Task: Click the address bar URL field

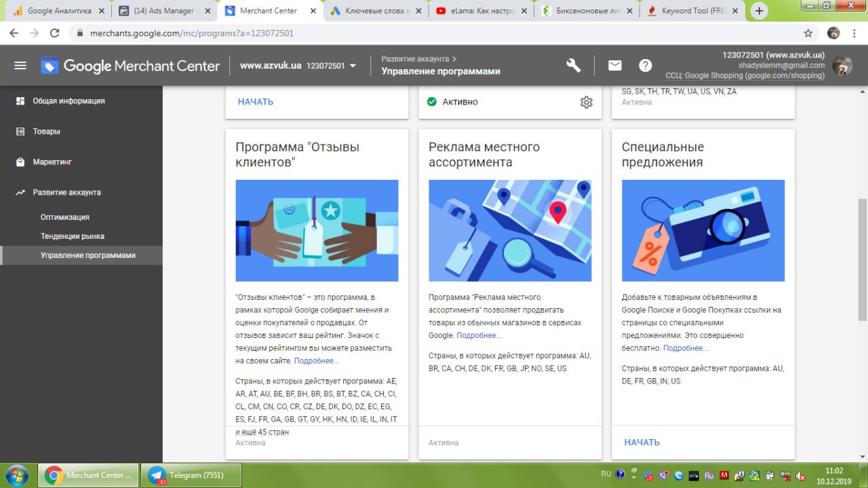Action: tap(434, 33)
